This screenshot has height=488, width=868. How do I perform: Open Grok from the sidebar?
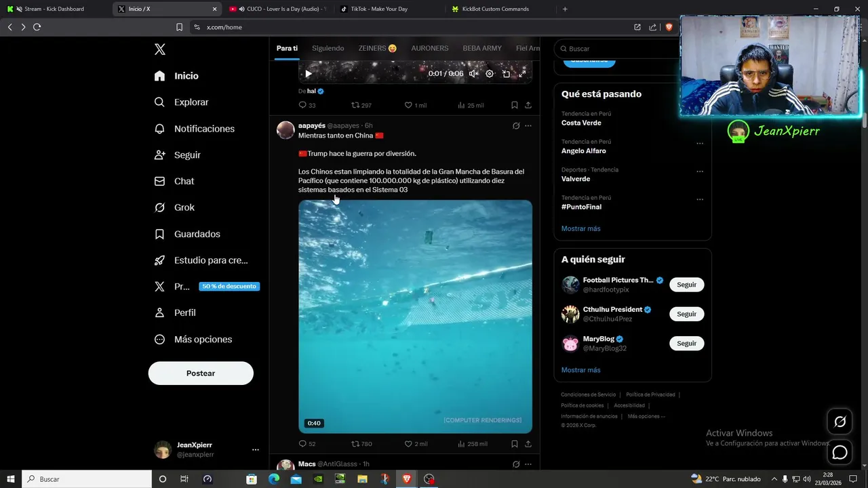[x=174, y=207]
